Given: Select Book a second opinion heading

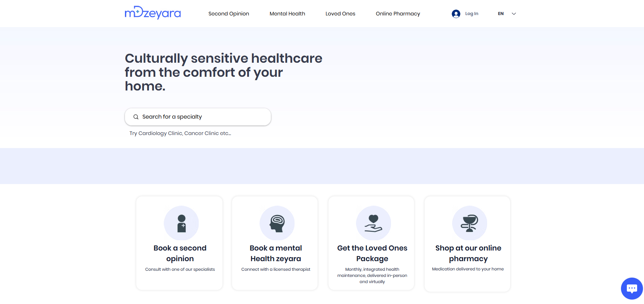Looking at the screenshot, I should click(x=180, y=253).
